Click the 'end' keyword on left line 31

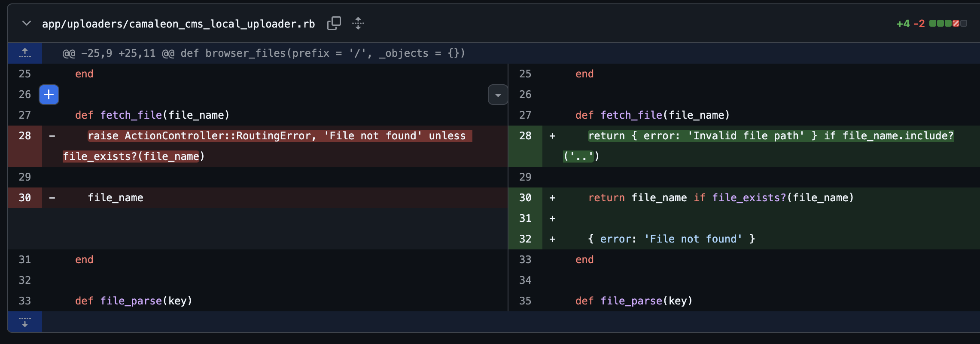(84, 260)
